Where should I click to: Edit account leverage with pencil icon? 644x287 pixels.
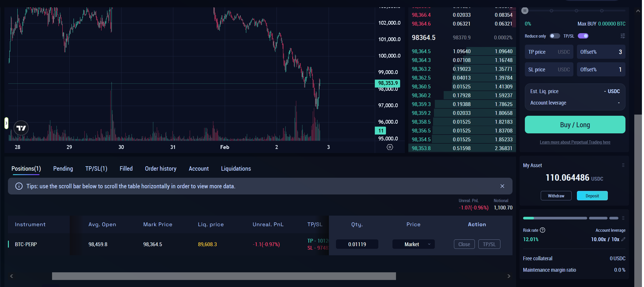click(623, 239)
